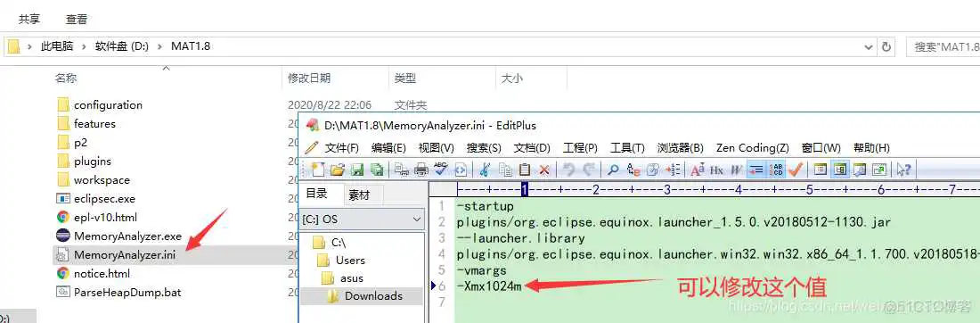Open Print Preview from the toolbar
This screenshot has height=323, width=980.
click(402, 169)
